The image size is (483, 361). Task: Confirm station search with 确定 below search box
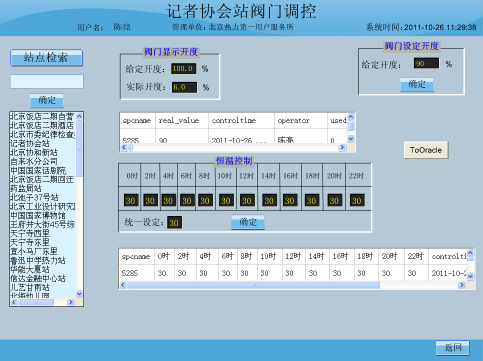pyautogui.click(x=47, y=100)
